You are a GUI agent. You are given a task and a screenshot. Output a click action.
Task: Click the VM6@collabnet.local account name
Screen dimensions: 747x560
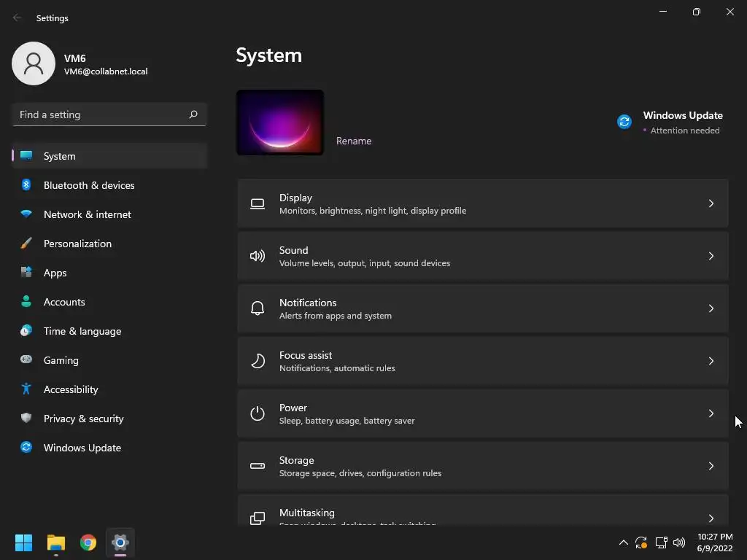click(106, 71)
